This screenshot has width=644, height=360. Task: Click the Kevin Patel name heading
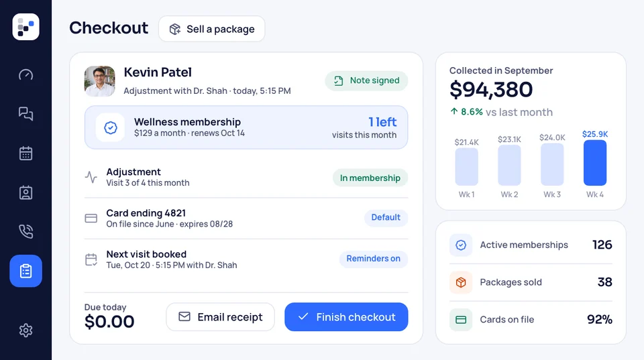point(158,72)
